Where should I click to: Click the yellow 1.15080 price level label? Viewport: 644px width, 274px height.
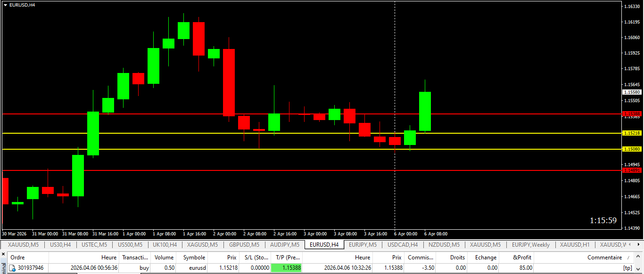pyautogui.click(x=632, y=149)
